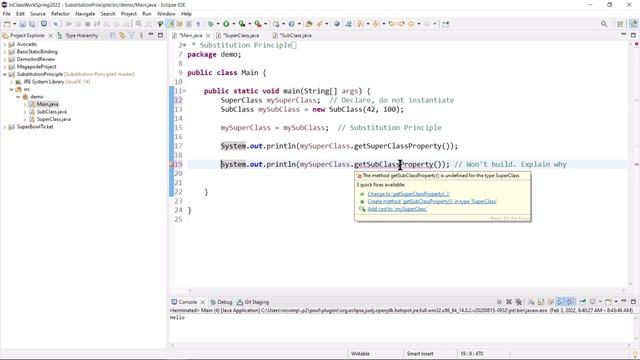Minimize the Project Explorer view

151,35
